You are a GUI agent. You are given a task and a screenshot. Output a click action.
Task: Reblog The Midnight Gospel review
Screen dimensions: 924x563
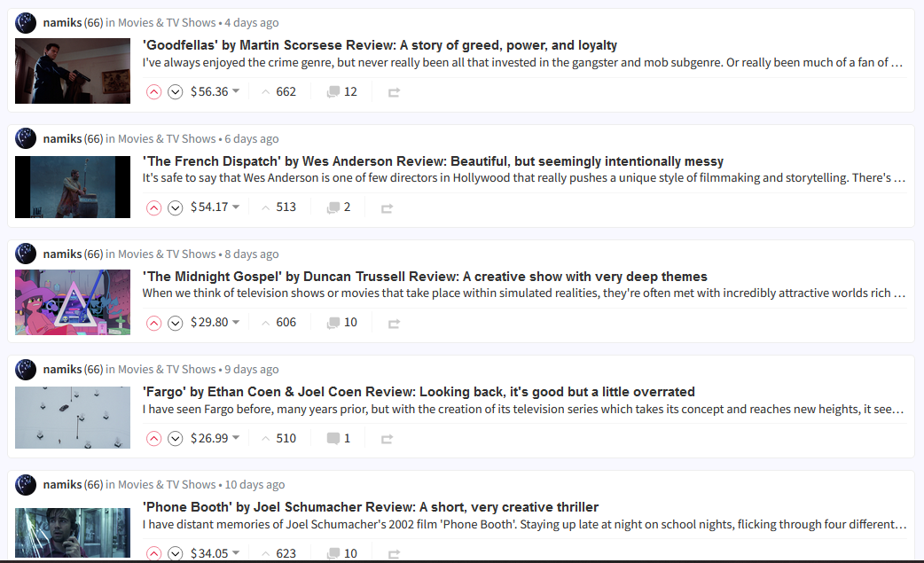pos(395,324)
